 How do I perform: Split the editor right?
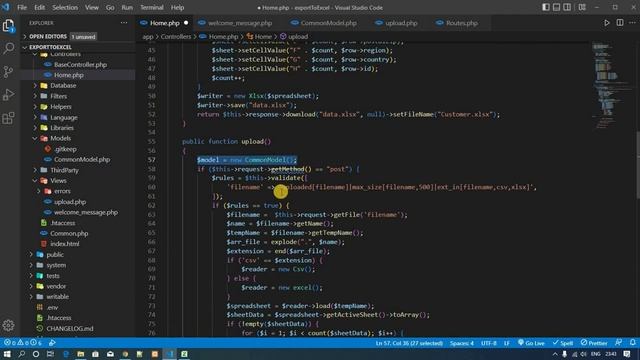point(620,23)
